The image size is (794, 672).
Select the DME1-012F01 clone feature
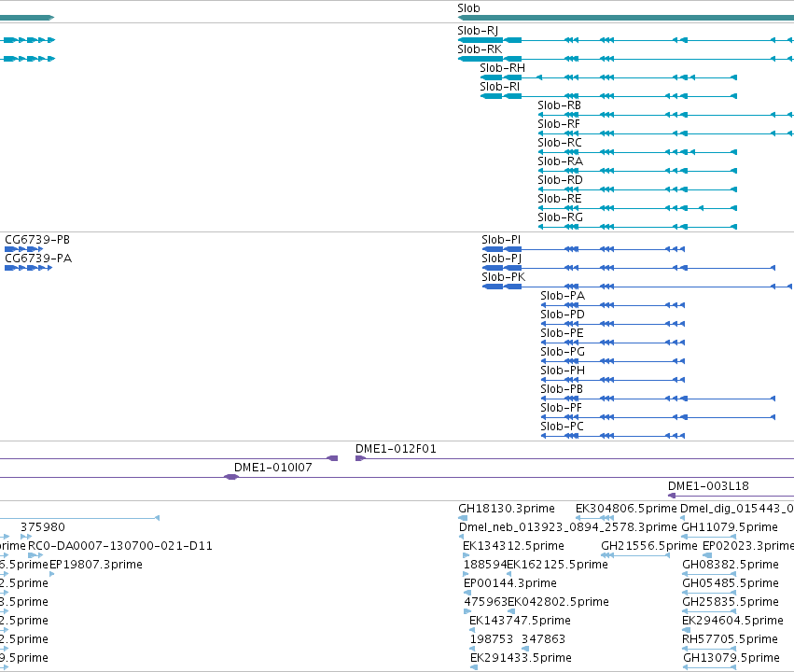click(x=574, y=458)
